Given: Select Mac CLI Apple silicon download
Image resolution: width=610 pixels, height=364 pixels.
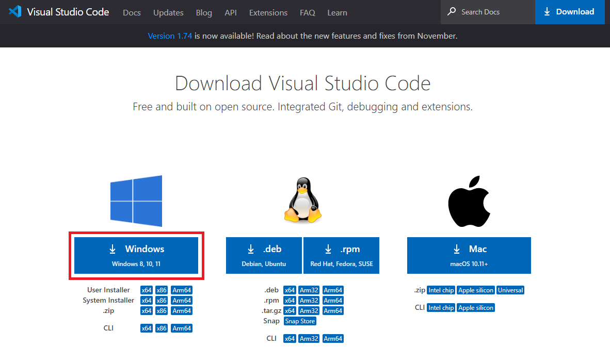Looking at the screenshot, I should 475,308.
